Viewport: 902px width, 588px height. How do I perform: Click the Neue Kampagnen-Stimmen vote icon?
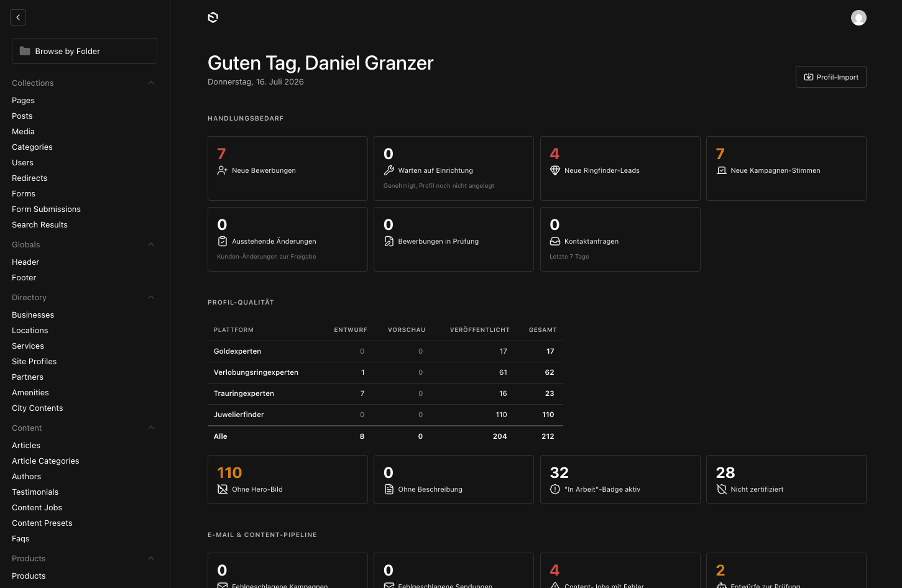click(x=721, y=170)
